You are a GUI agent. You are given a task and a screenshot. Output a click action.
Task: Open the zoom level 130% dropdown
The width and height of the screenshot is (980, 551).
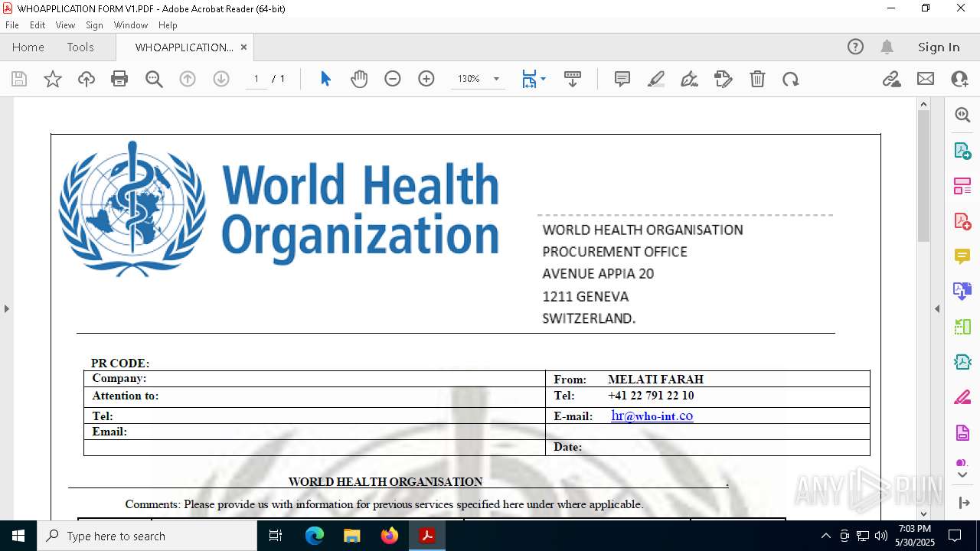[x=496, y=79]
